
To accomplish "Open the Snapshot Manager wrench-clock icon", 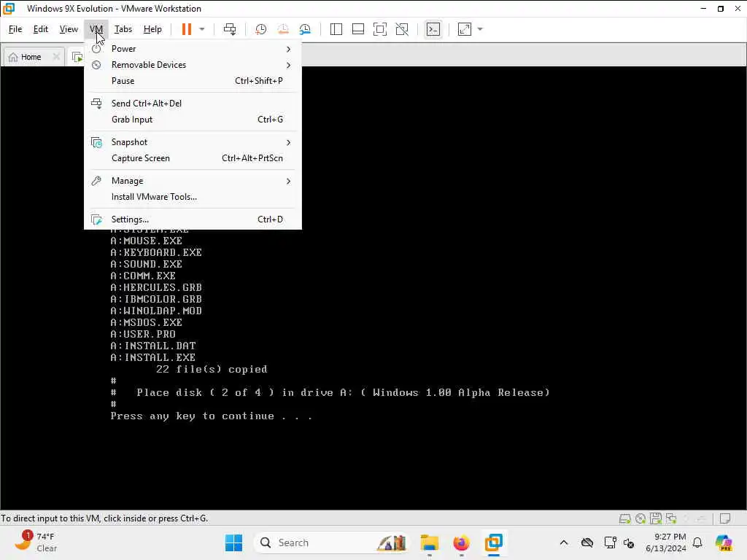I will coord(306,29).
